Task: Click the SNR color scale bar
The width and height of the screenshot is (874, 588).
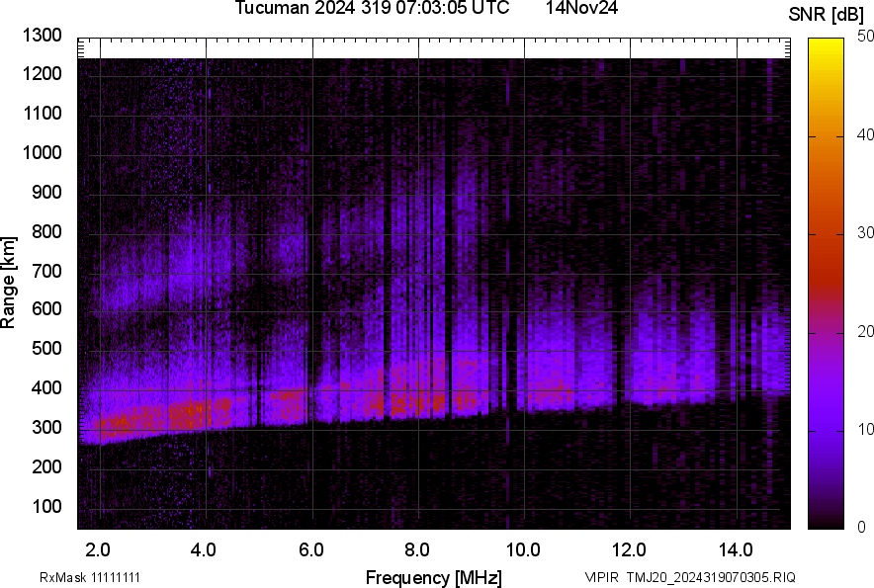Action: point(827,284)
